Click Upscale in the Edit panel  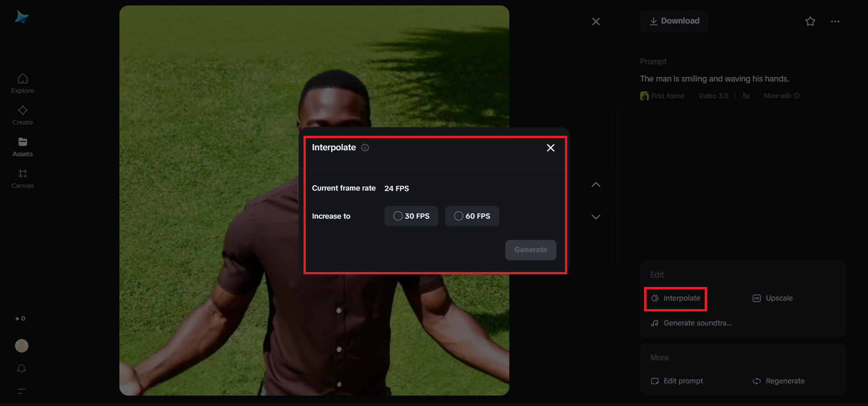click(773, 298)
